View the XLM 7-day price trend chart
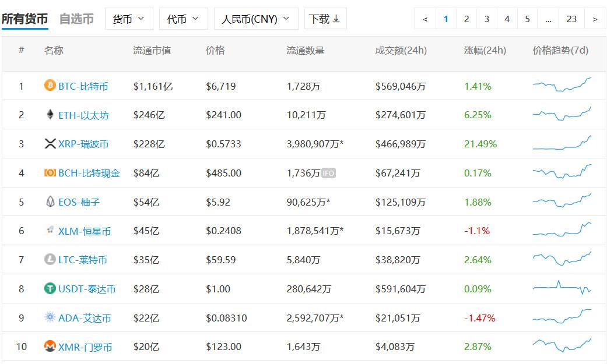 pos(562,229)
